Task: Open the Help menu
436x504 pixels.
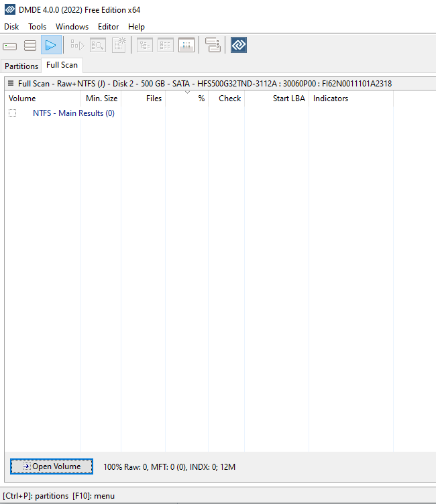Action: 136,27
